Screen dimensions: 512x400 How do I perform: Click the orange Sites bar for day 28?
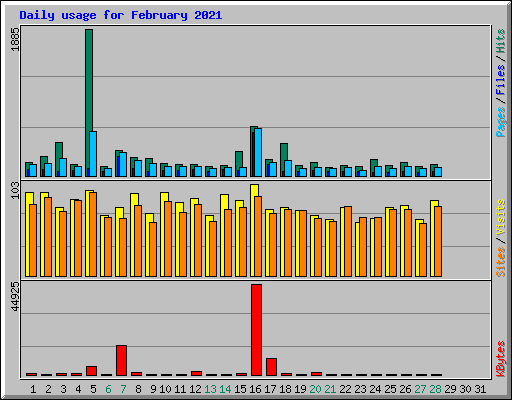pos(438,241)
